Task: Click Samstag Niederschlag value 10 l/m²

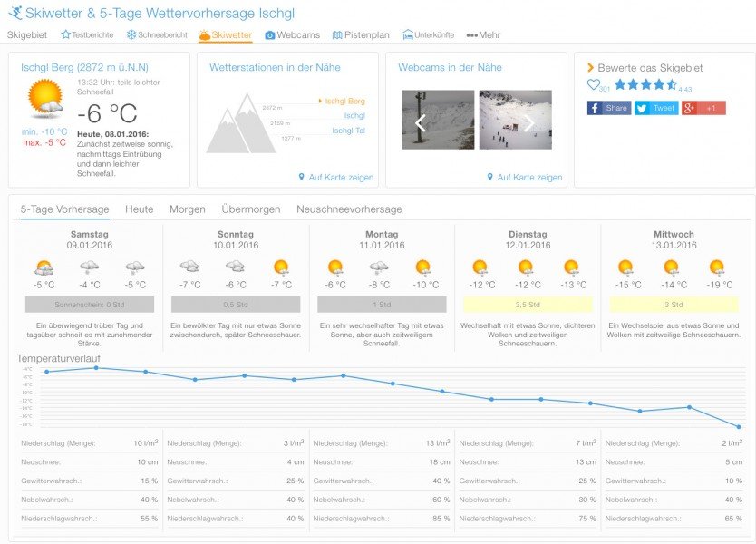Action: point(146,442)
